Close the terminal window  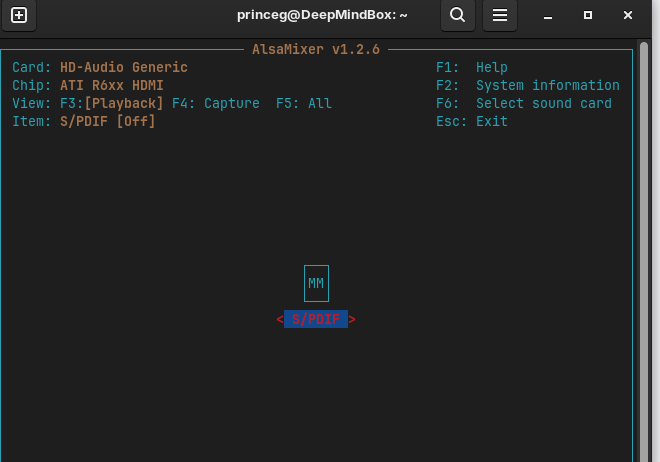click(627, 15)
